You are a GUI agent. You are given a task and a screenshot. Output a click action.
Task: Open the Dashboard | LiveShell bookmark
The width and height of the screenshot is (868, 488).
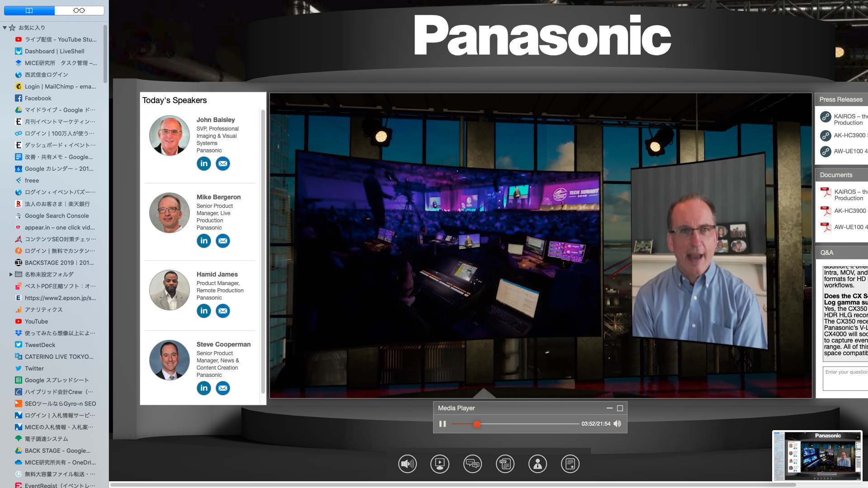pyautogui.click(x=50, y=52)
